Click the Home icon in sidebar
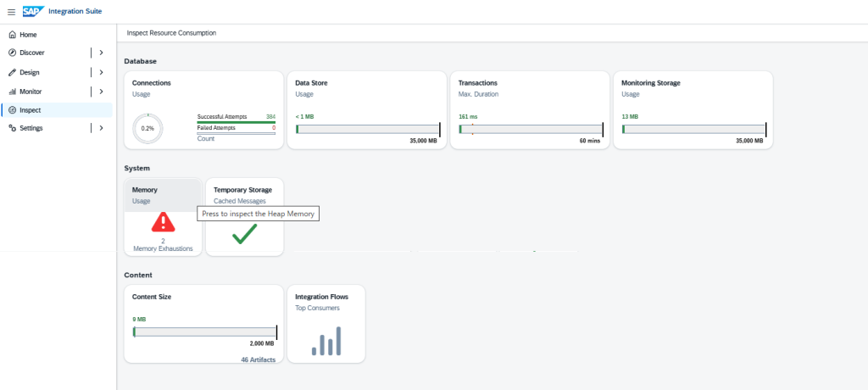 (12, 35)
